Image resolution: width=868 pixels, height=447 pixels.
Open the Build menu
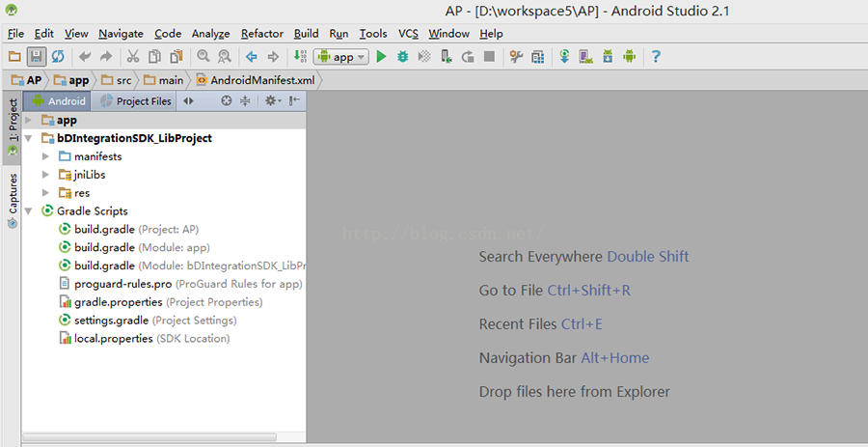306,34
